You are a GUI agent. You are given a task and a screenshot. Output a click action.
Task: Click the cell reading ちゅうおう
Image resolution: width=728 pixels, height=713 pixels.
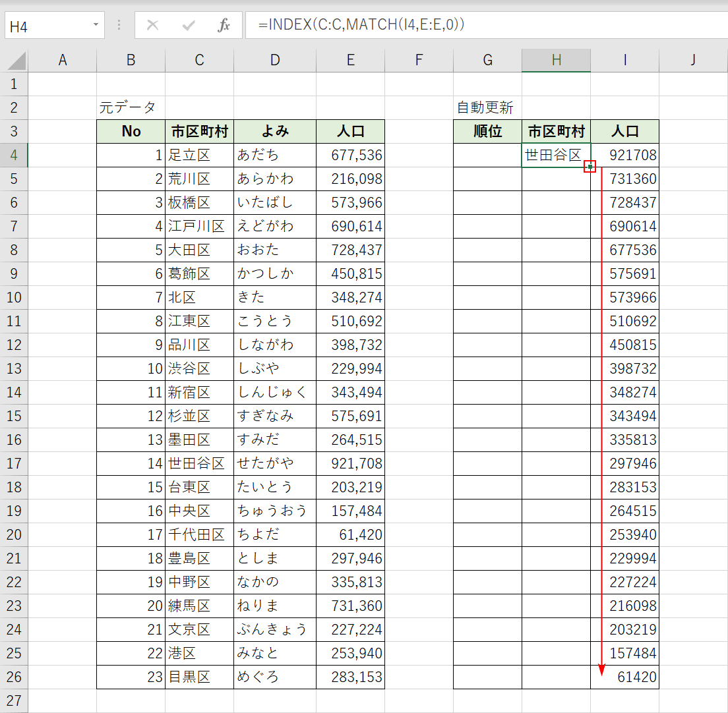point(275,511)
